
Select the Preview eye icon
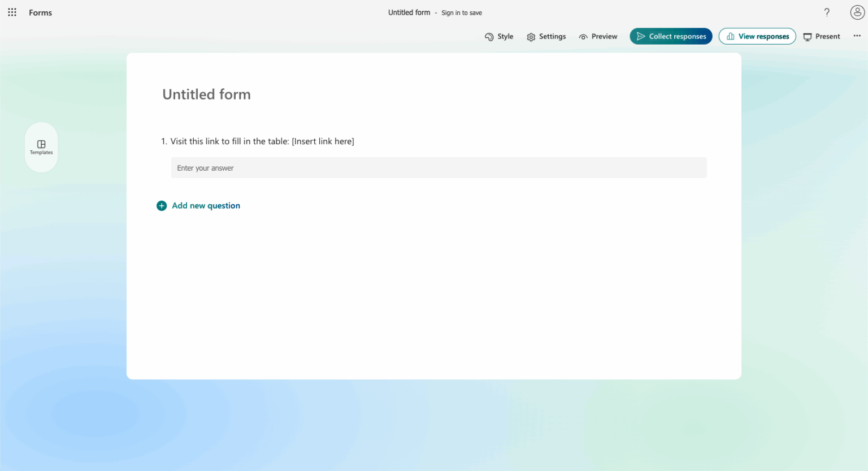[584, 36]
